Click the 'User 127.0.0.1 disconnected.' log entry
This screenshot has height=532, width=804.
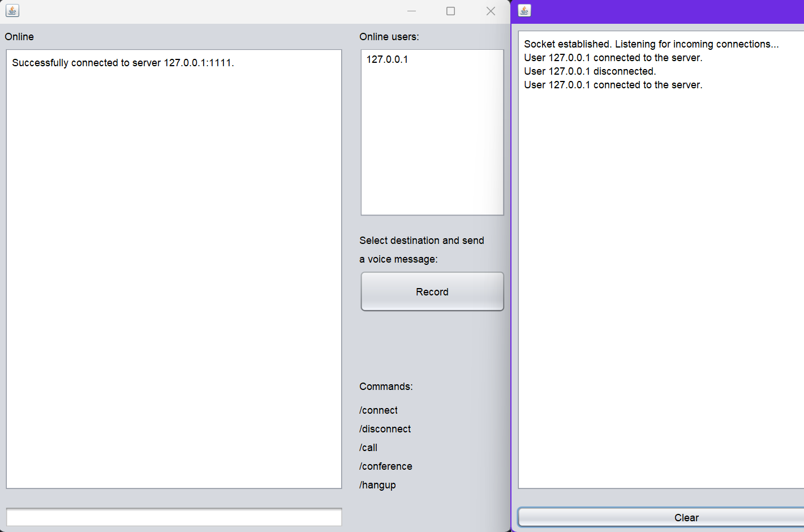[x=590, y=71]
